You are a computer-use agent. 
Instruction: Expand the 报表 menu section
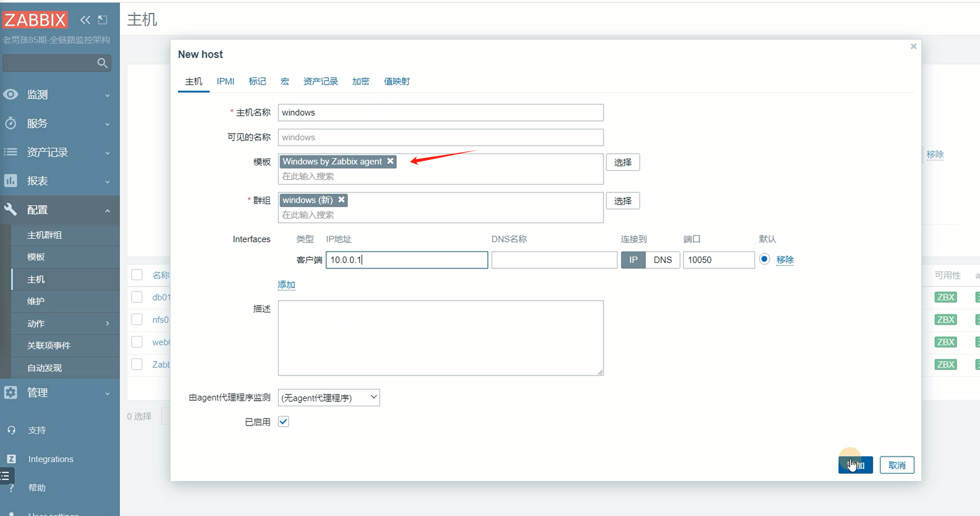point(107,181)
